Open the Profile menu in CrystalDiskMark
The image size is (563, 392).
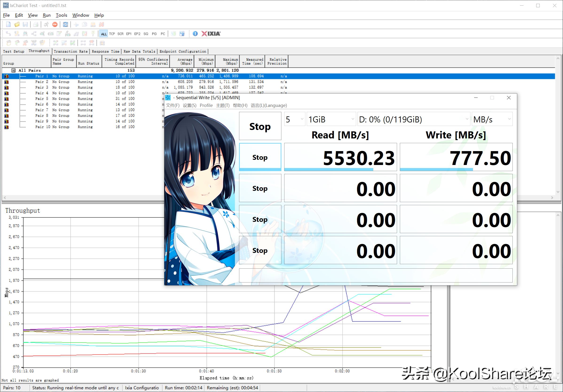coord(206,105)
